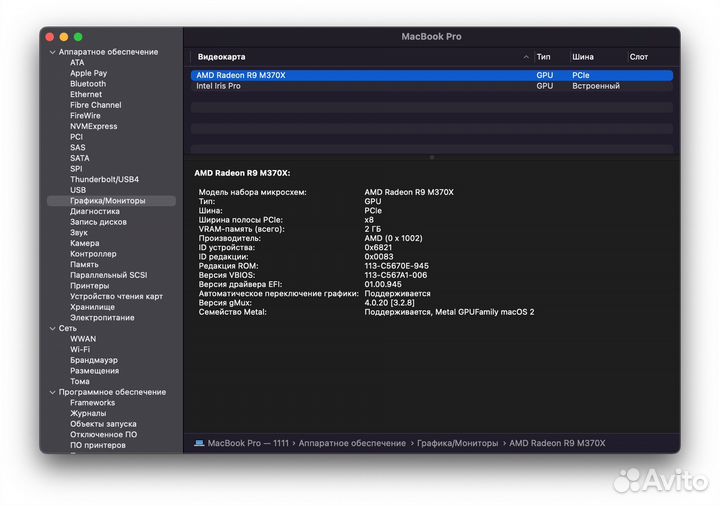
Task: Select AMD Radeon R9 M370X row
Action: pos(432,75)
